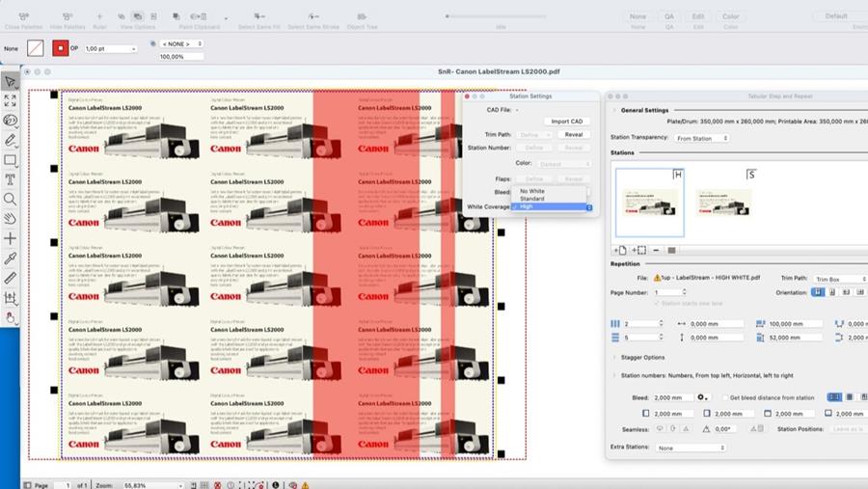Expand the Stagger Options section
The image size is (868, 489).
tap(614, 358)
